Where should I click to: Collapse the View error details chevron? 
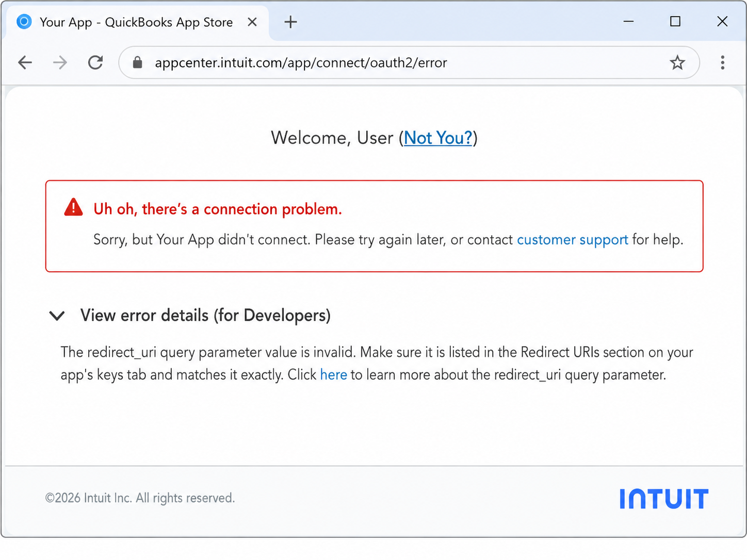point(57,316)
